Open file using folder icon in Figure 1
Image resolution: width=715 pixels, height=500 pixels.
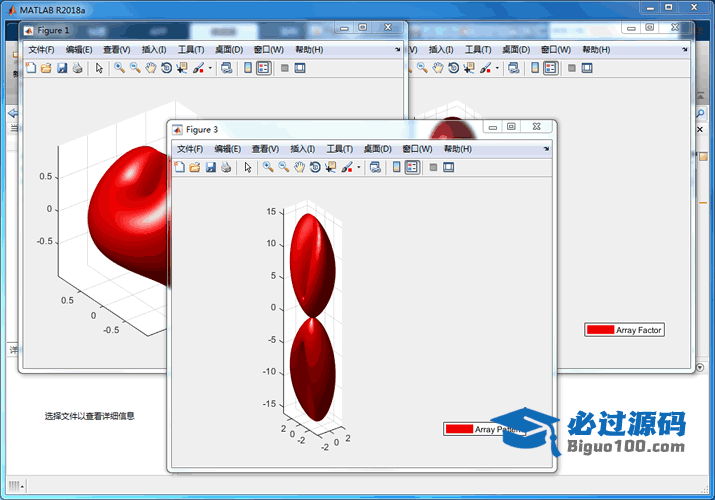tap(46, 68)
